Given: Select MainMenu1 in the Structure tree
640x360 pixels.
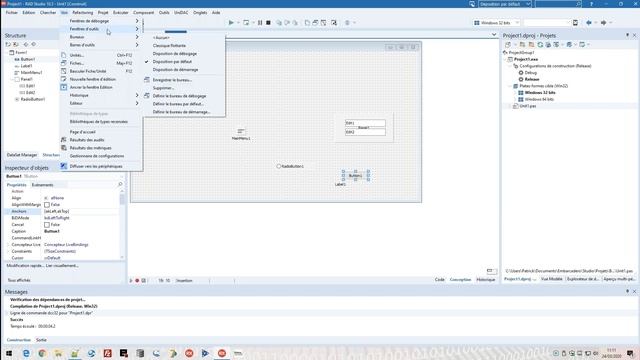Looking at the screenshot, I should coord(31,73).
